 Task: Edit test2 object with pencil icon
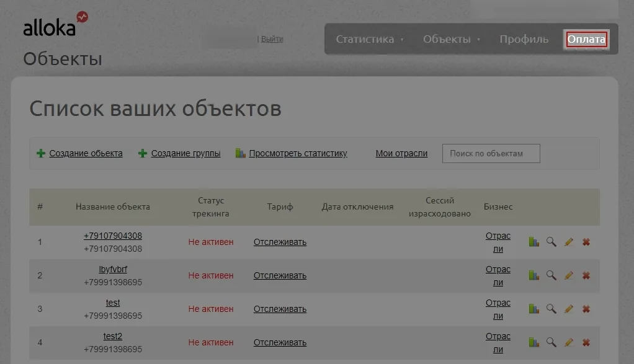click(x=568, y=342)
